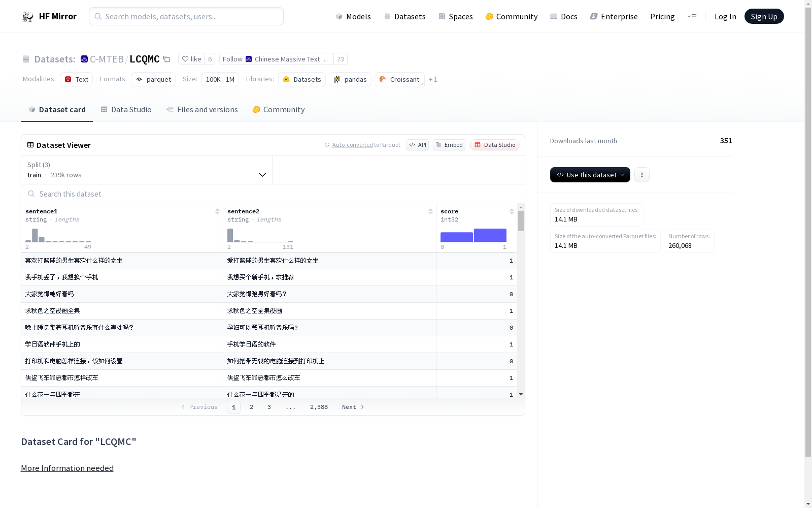Go to page 3 of the viewer

tap(269, 407)
